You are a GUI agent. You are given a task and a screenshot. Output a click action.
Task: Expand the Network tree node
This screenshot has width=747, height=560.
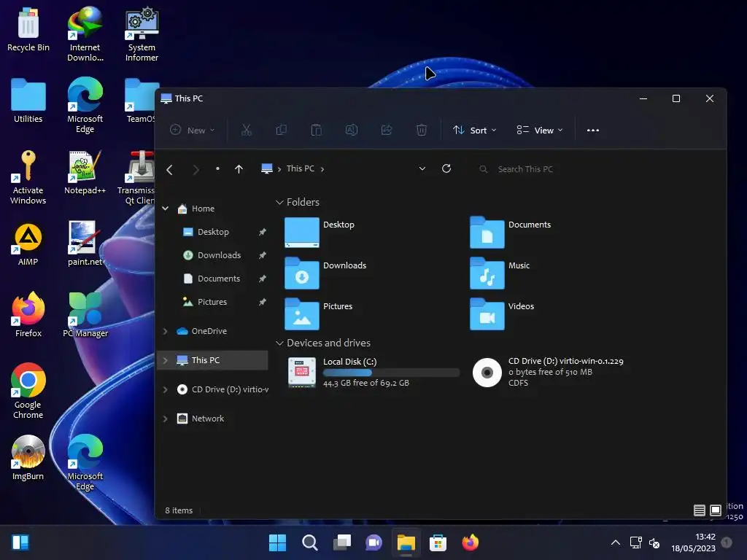(x=166, y=419)
